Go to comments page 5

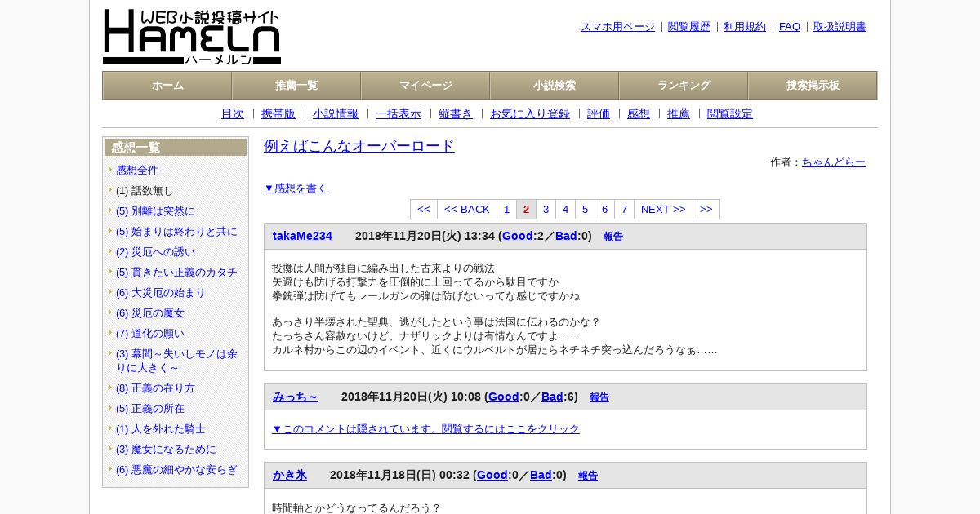[585, 210]
